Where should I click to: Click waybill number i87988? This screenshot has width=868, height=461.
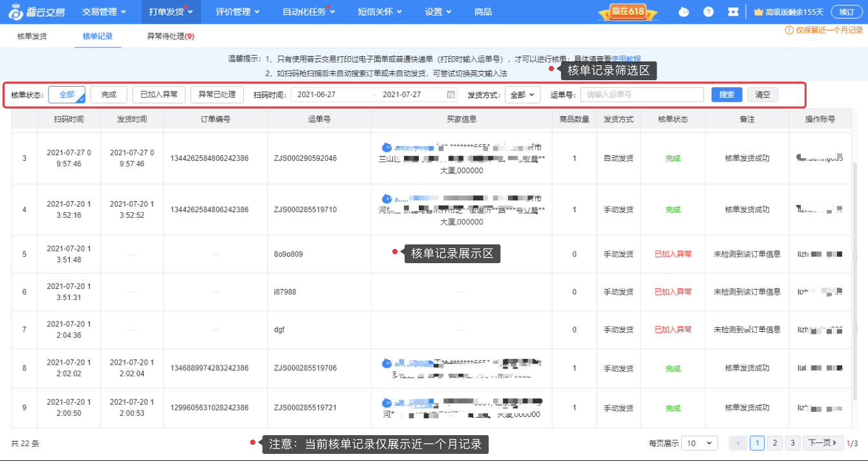coord(285,292)
